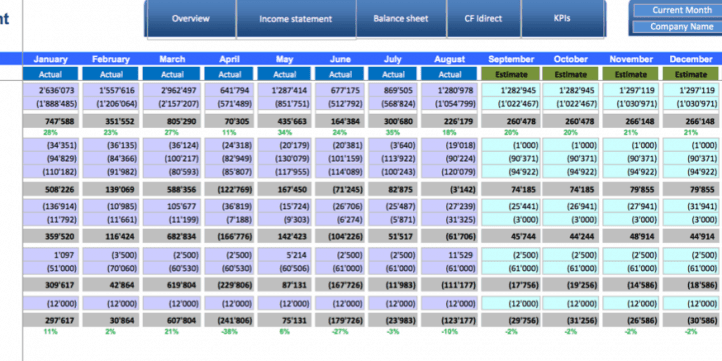Click the total (122'769) in April
The image size is (722, 361).
[x=229, y=189]
